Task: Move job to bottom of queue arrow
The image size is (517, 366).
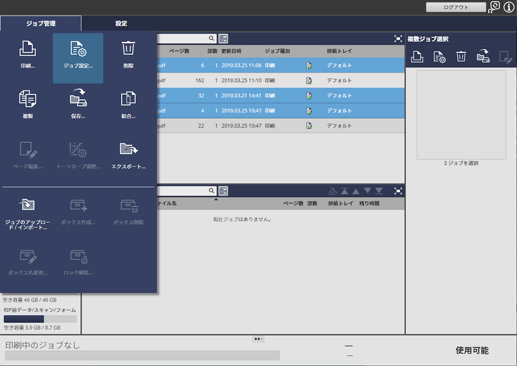Action: [379, 191]
